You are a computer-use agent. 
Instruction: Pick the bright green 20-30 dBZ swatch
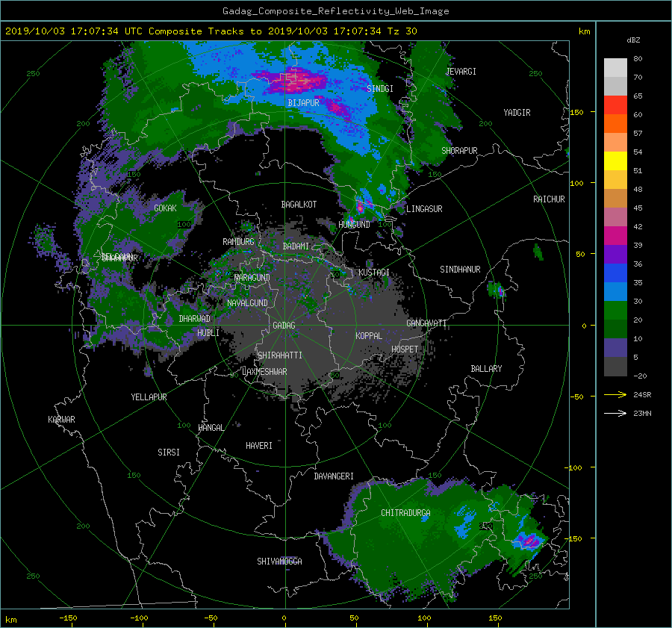click(615, 310)
